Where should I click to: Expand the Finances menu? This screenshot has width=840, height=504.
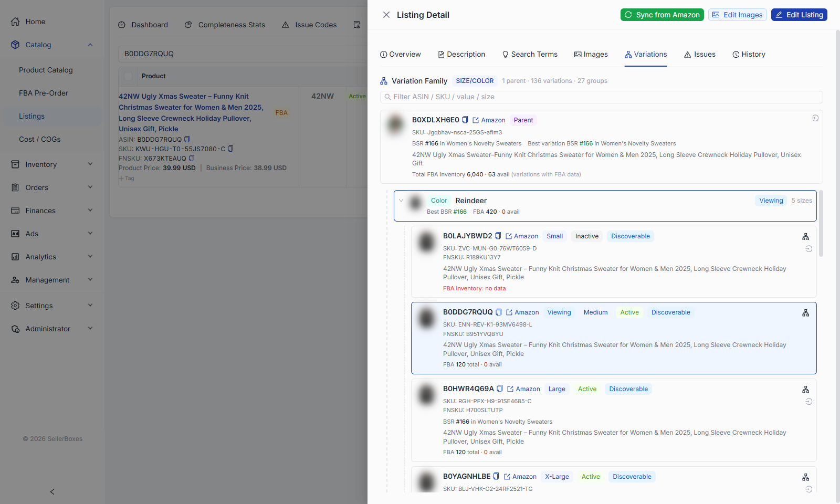(52, 211)
